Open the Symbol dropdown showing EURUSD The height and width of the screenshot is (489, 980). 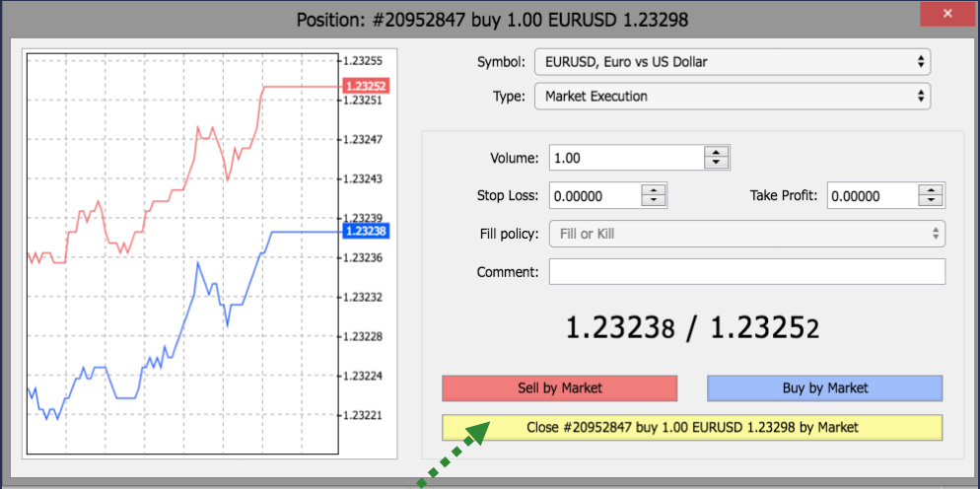point(732,62)
